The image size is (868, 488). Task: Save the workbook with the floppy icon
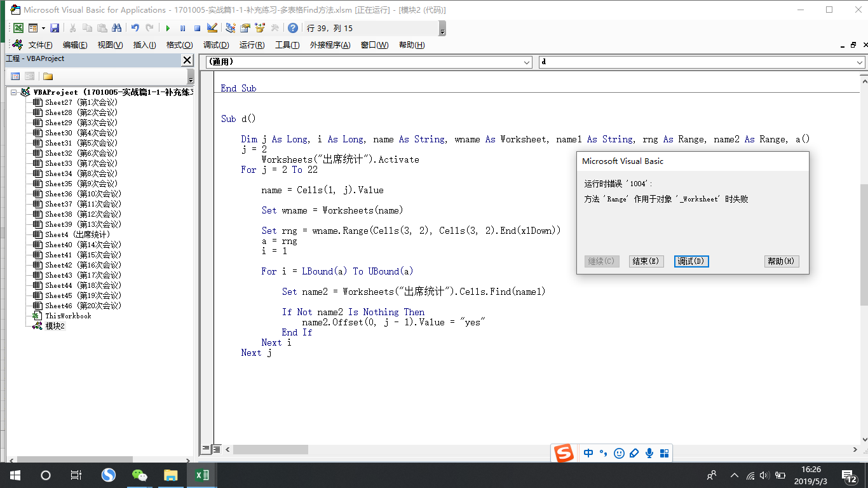click(x=55, y=28)
